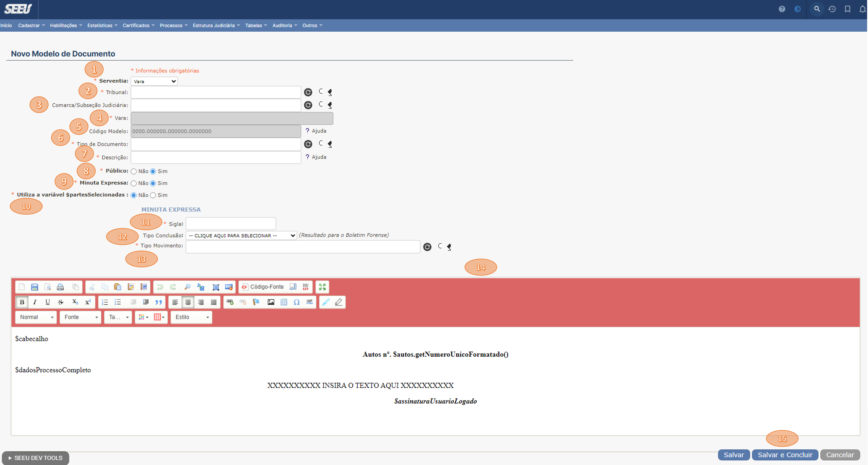Insert special character Omega

(x=297, y=302)
